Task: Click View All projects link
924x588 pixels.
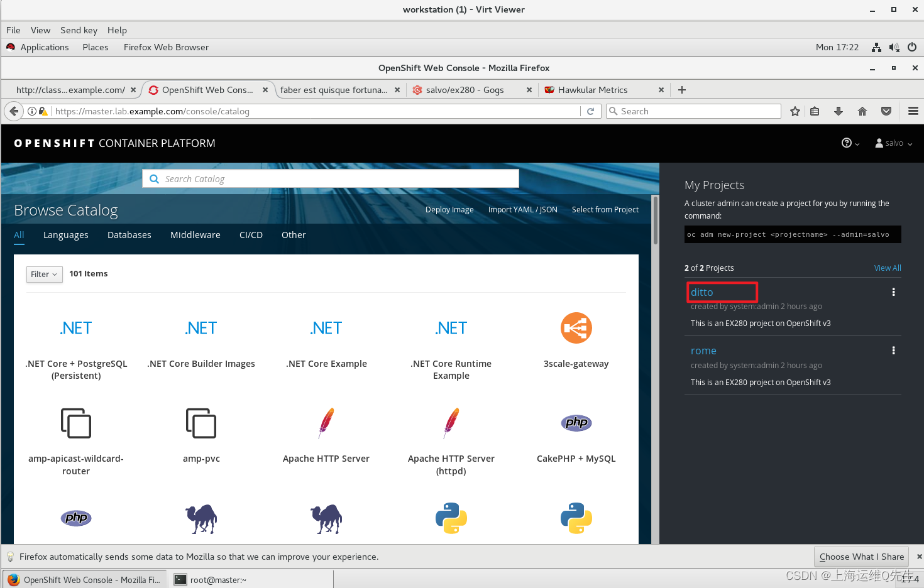Action: [x=888, y=268]
